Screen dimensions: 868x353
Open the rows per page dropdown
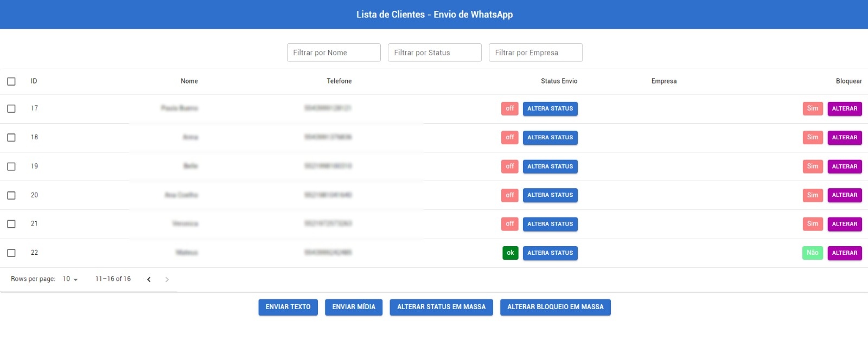[x=70, y=279]
